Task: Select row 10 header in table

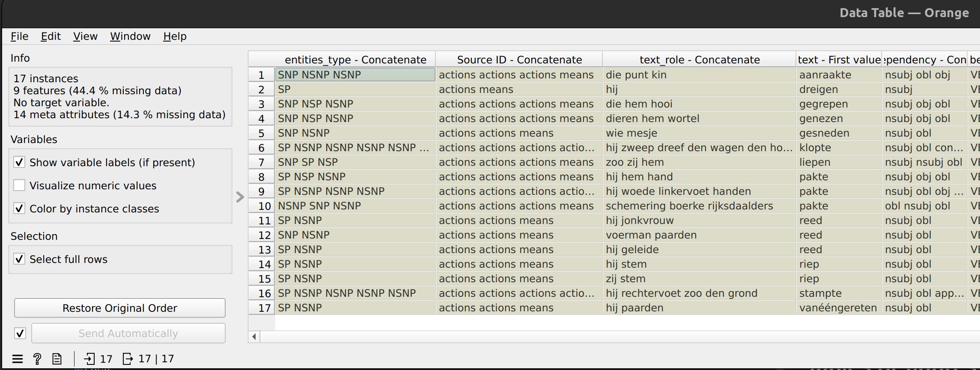Action: click(x=262, y=206)
